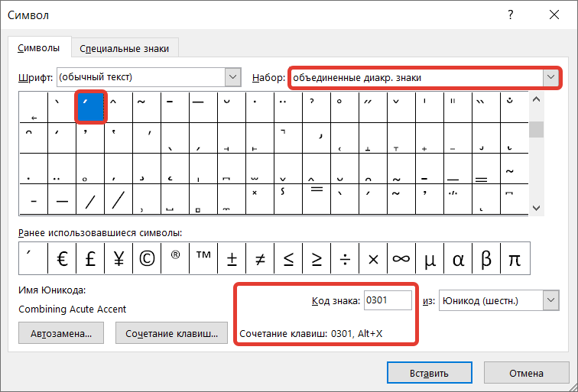578x392 pixels.
Task: Select the less-than-or-equal ≤ symbol
Action: [288, 258]
